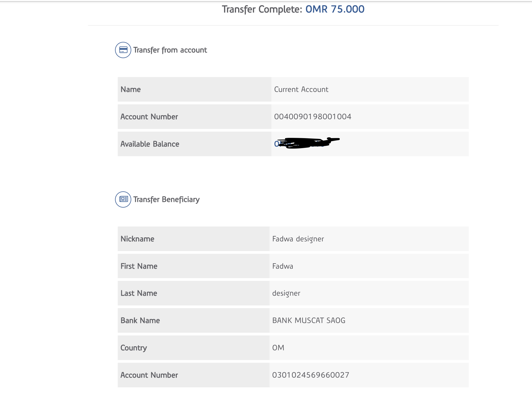Click the Available Balance label
532x393 pixels.
point(150,144)
